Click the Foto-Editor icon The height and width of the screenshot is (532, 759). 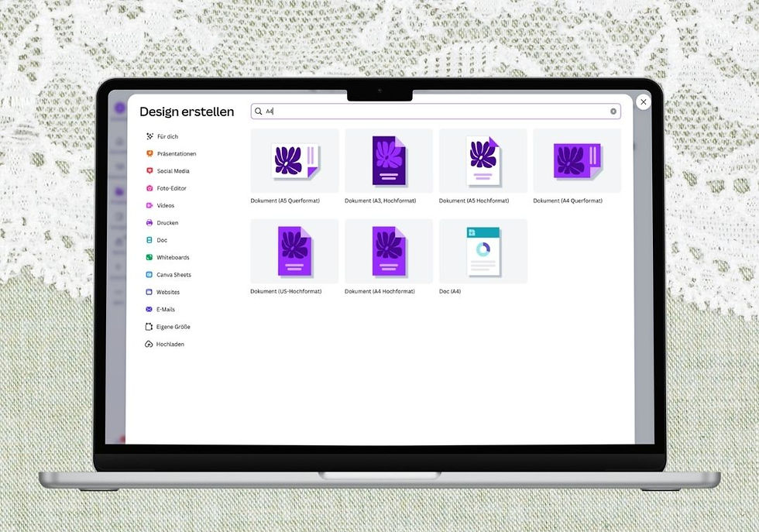(x=149, y=188)
